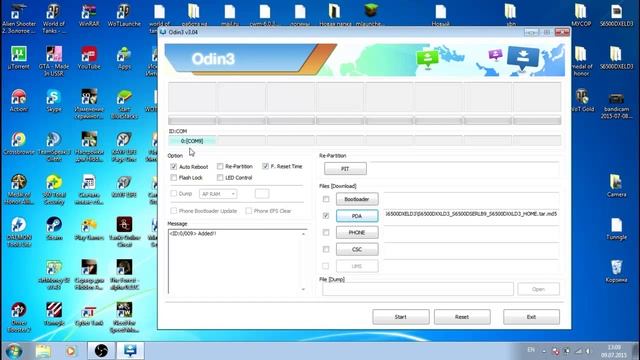Open the Tunngle document file on desktop
This screenshot has height=360, width=640.
click(x=616, y=229)
